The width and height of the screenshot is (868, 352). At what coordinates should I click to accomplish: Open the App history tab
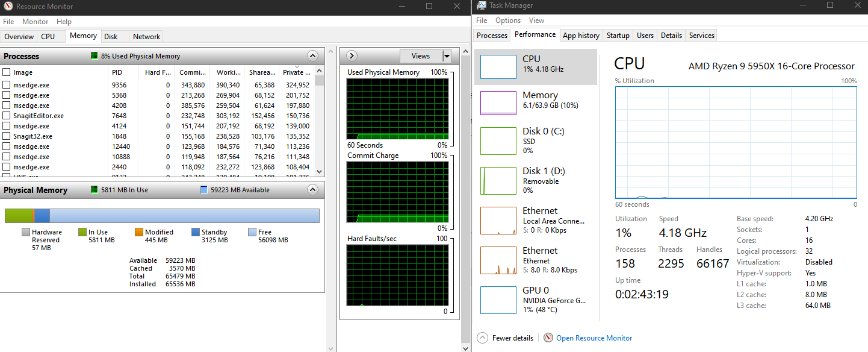pos(581,36)
